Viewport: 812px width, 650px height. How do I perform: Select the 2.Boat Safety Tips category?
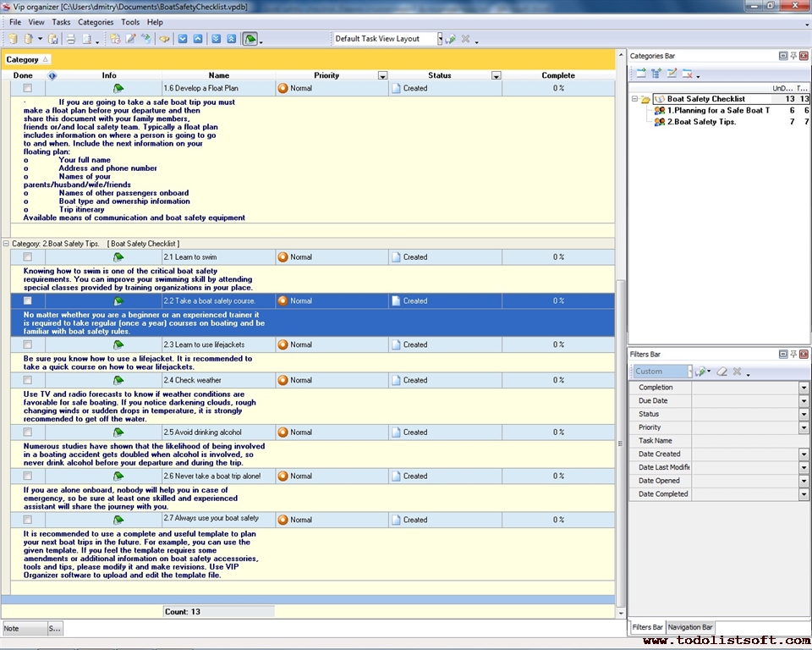tap(701, 122)
